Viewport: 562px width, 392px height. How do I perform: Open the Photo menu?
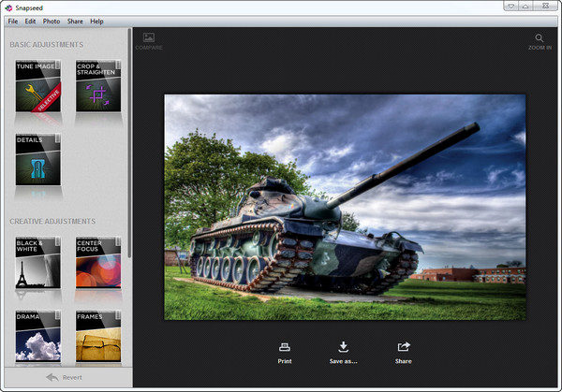52,21
